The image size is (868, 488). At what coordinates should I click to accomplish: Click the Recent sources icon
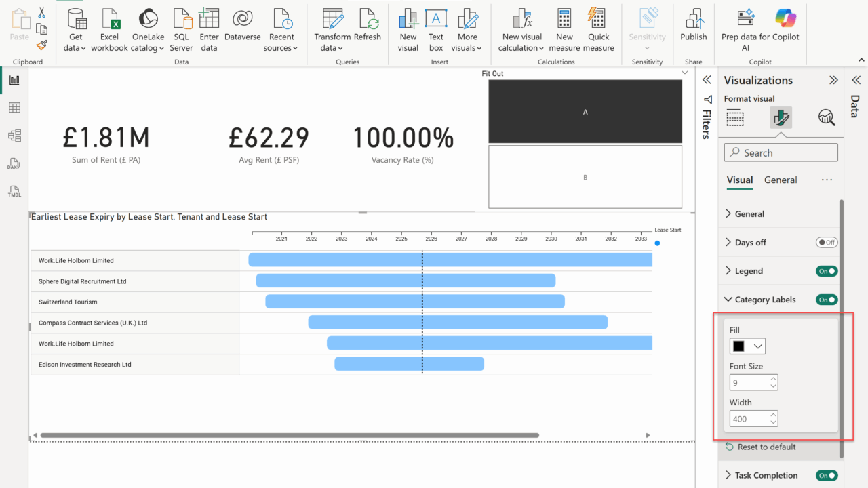[281, 18]
